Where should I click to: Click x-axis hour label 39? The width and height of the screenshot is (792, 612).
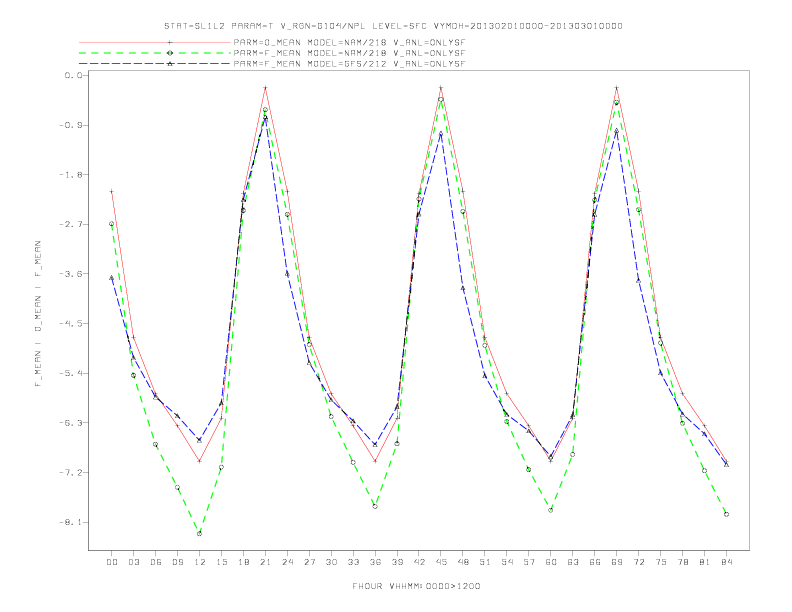pos(397,562)
